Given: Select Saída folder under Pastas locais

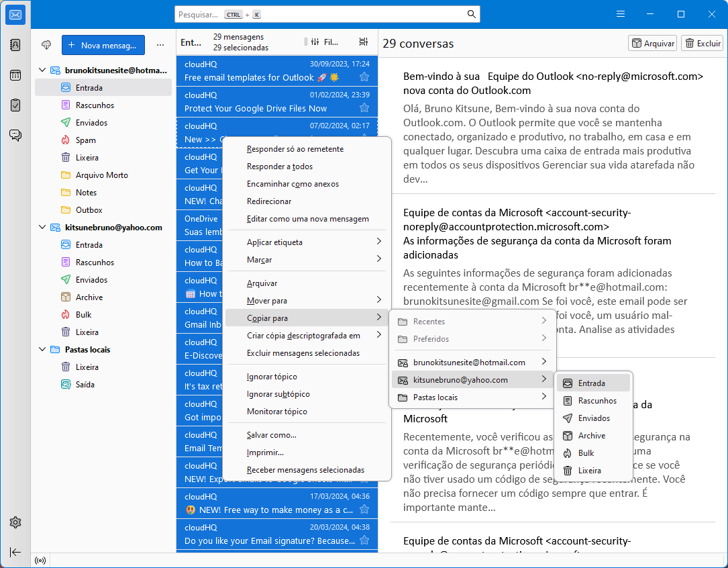Looking at the screenshot, I should 103,385.
